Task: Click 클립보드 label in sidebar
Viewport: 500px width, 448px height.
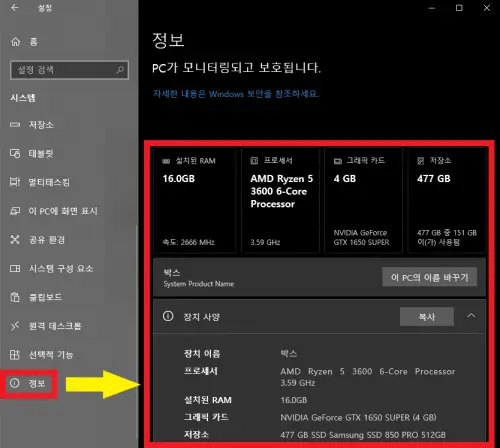Action: (45, 297)
